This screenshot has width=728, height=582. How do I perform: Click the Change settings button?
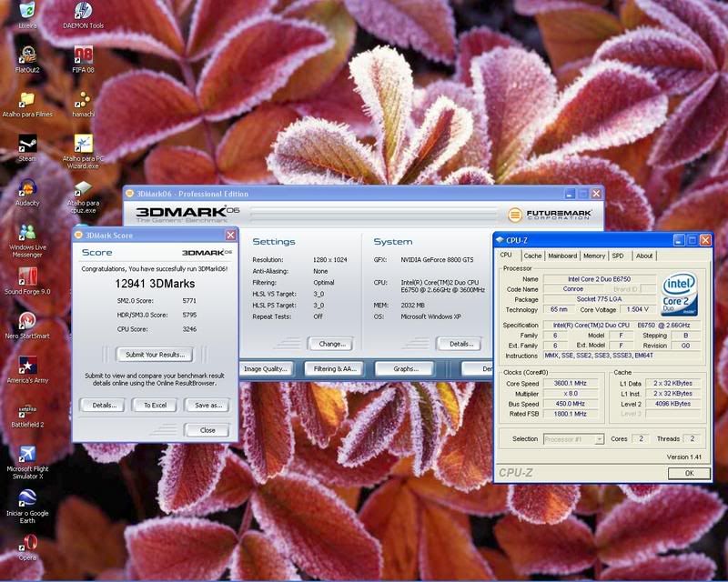(x=330, y=344)
